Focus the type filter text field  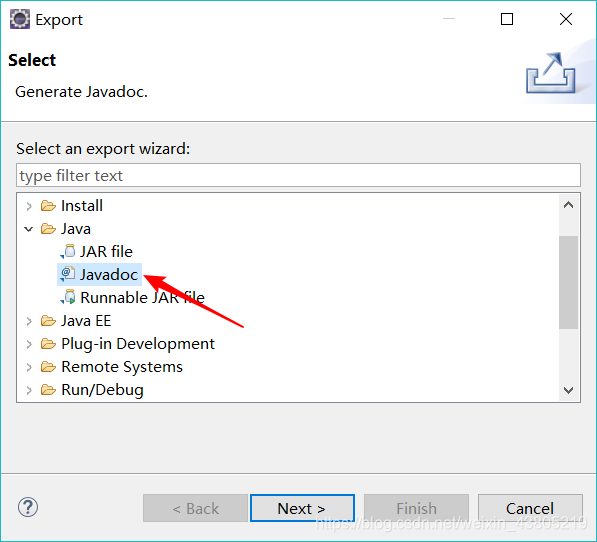click(298, 175)
